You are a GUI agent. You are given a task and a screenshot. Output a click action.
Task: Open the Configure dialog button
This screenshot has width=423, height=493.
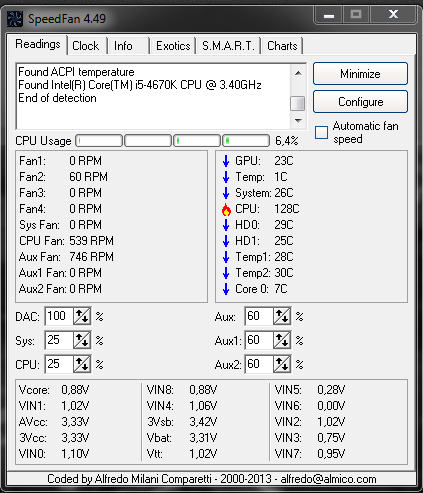(360, 102)
